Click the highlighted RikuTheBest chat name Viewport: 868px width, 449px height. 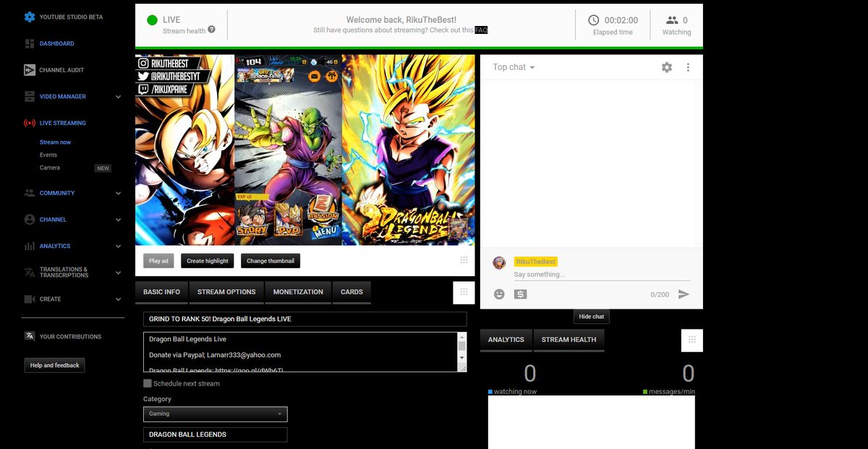(535, 262)
